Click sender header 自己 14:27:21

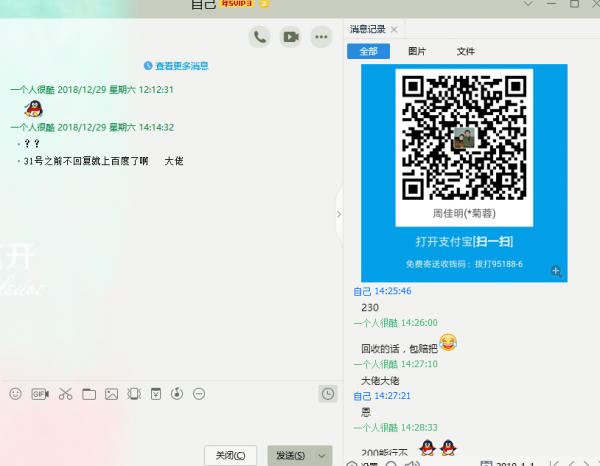[x=382, y=396]
